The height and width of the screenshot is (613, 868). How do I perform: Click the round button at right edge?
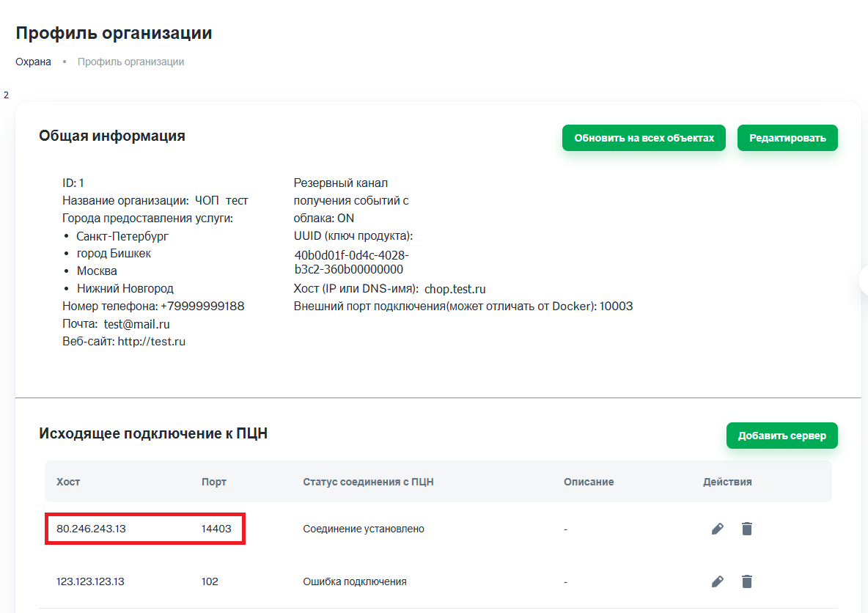point(864,280)
